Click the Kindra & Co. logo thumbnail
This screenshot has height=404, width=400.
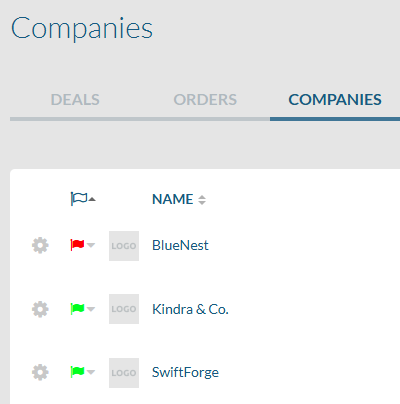click(x=124, y=309)
